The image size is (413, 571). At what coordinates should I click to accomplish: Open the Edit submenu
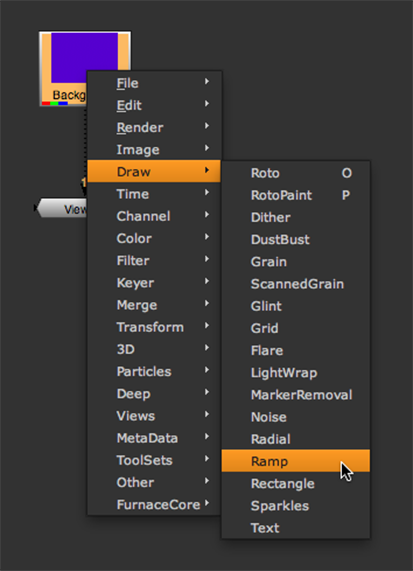[x=154, y=105]
